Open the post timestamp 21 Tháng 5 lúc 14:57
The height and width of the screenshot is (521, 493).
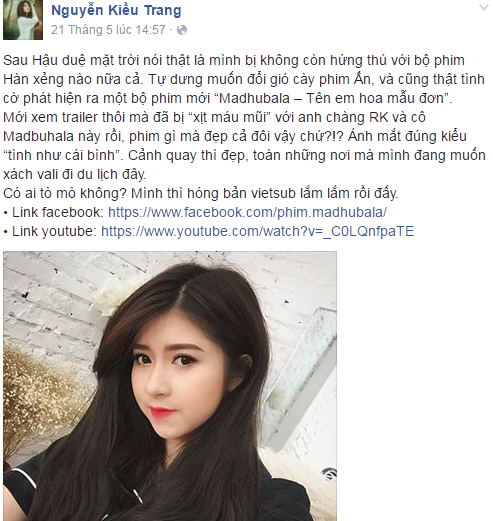[x=108, y=30]
